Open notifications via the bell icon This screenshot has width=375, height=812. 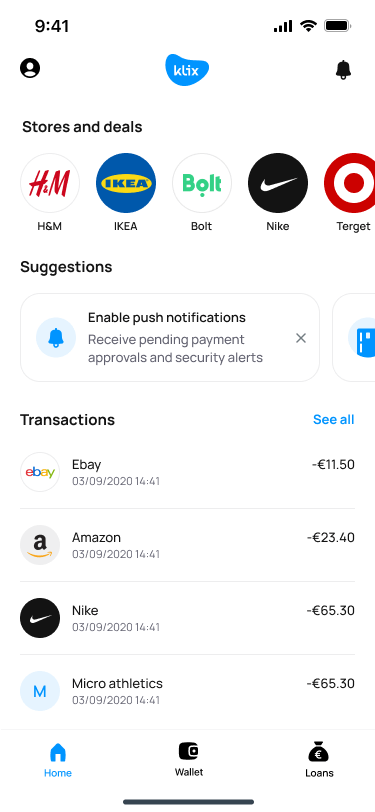[x=343, y=69]
